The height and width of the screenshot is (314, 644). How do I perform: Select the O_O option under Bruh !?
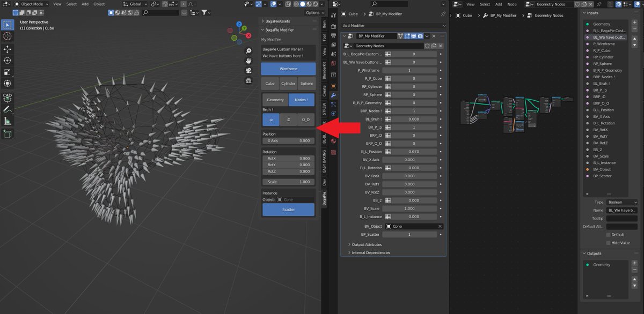pyautogui.click(x=306, y=119)
